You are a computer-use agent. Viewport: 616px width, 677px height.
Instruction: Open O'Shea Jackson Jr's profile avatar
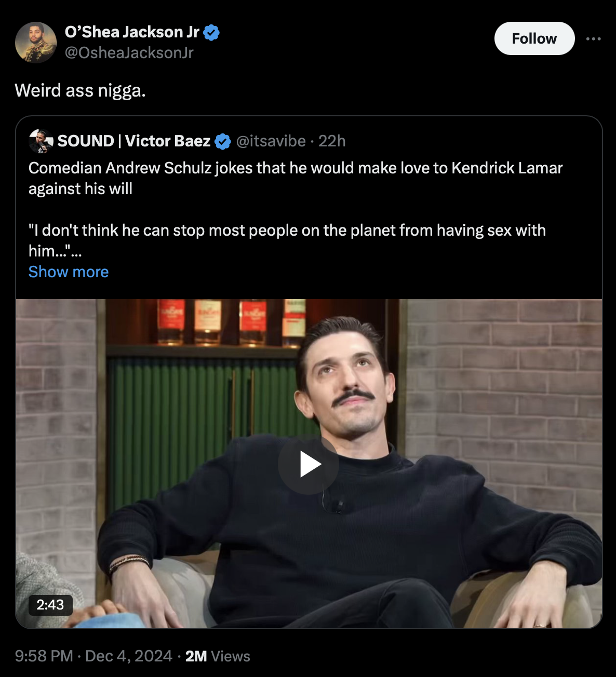coord(36,42)
